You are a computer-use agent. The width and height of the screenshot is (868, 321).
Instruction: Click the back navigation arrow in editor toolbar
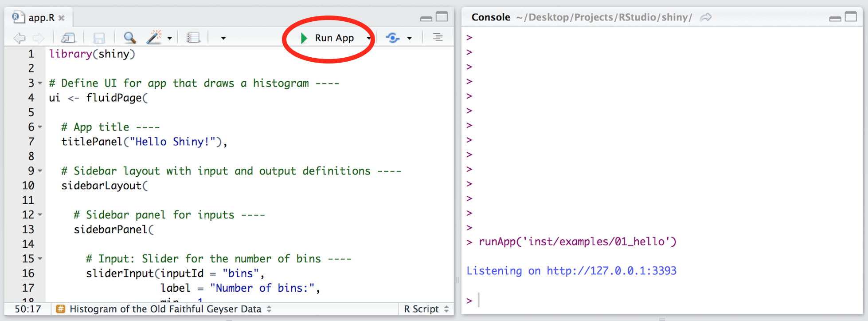(x=20, y=38)
